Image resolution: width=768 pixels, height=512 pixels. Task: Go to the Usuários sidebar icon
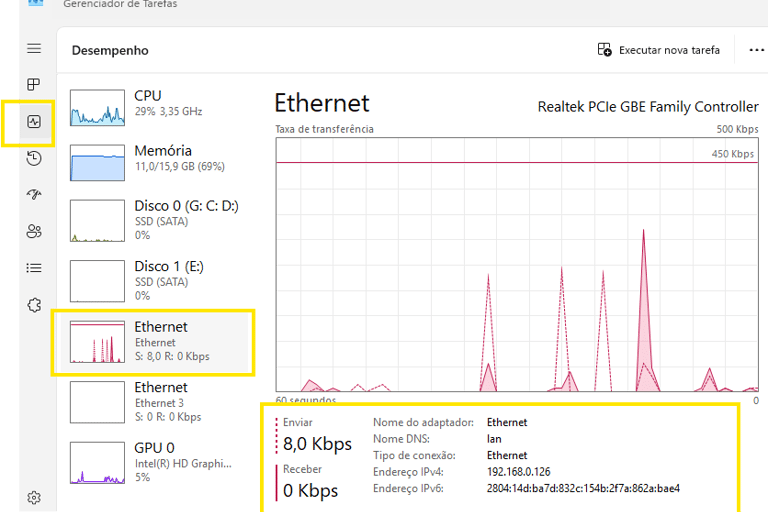pyautogui.click(x=34, y=231)
